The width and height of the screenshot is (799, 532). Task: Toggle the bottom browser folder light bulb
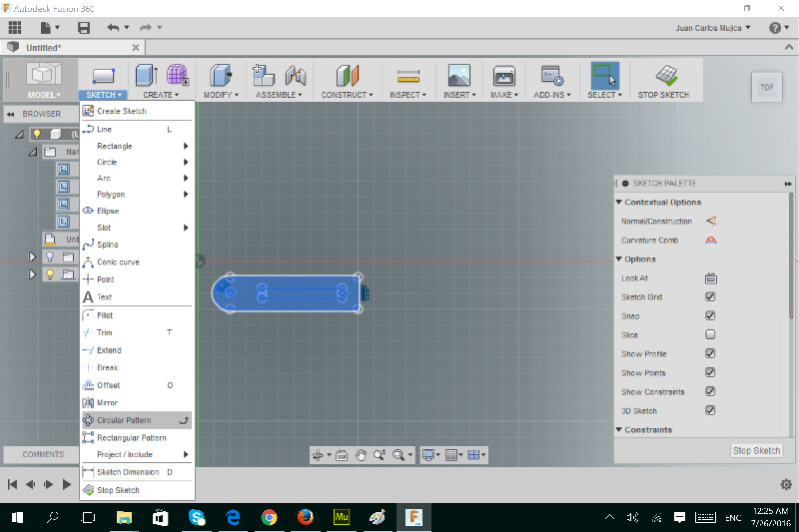pyautogui.click(x=50, y=274)
